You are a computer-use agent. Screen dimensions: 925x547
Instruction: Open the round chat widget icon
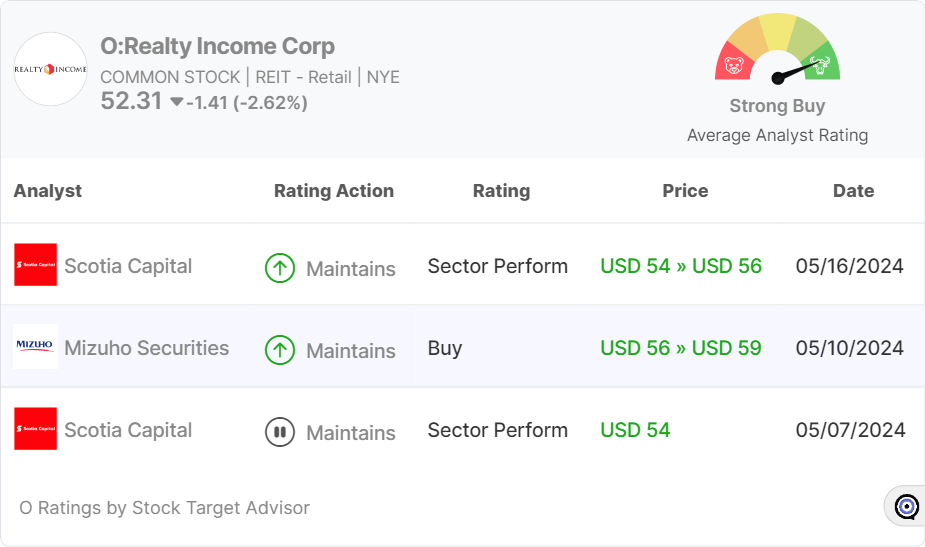[906, 507]
